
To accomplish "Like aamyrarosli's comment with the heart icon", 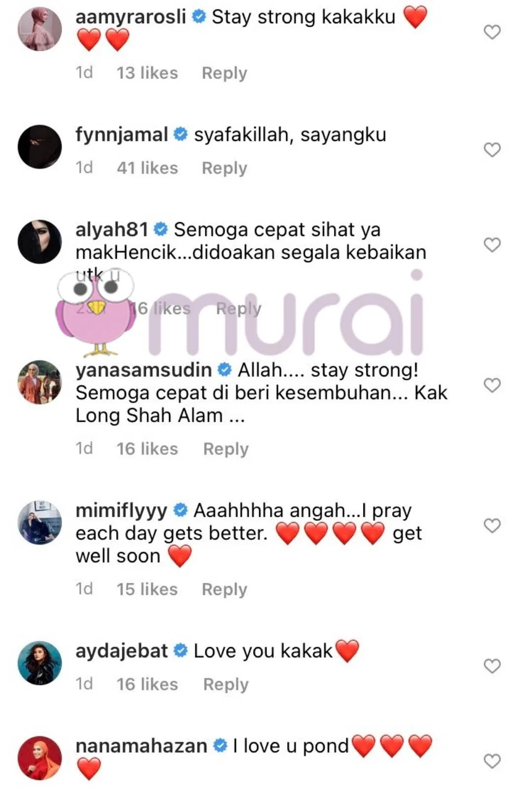I will pyautogui.click(x=492, y=32).
